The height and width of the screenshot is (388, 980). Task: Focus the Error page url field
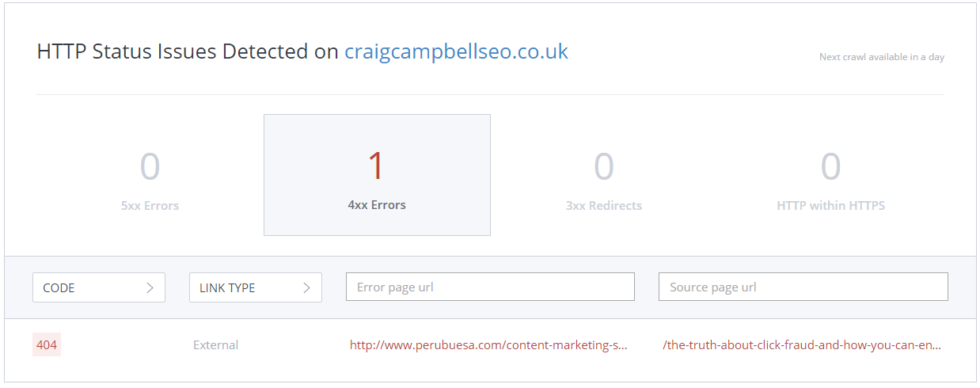click(490, 287)
